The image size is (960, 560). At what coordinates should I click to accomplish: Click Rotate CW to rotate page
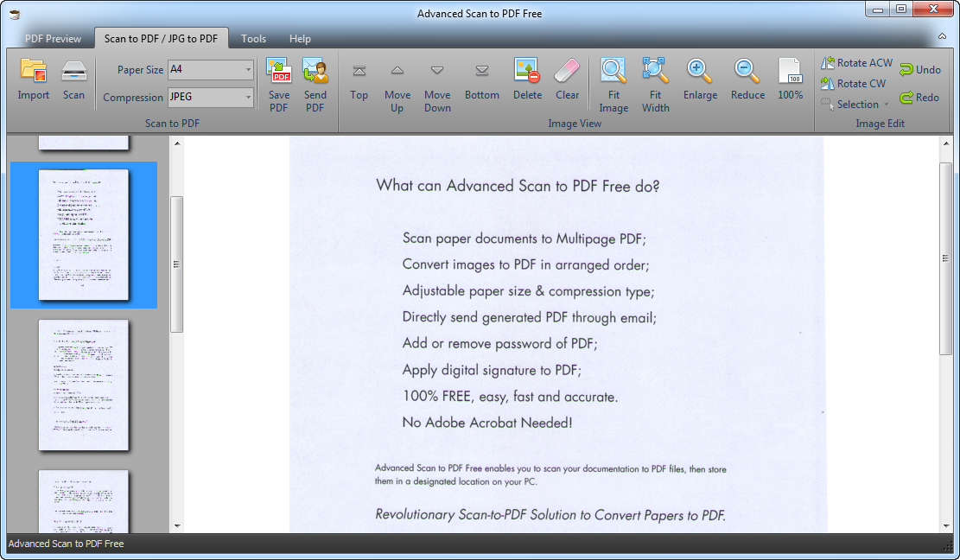[854, 83]
